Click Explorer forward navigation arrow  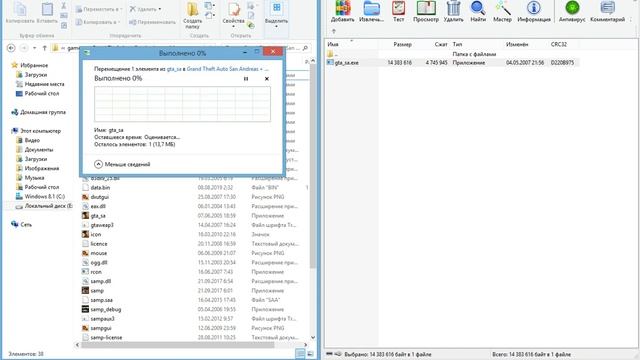tap(24, 48)
